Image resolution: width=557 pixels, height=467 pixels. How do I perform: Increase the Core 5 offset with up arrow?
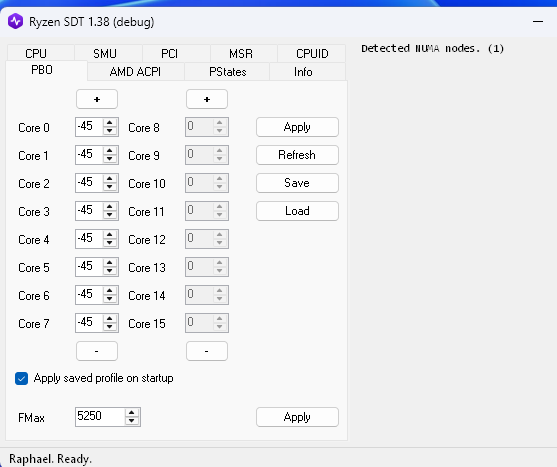pyautogui.click(x=110, y=263)
